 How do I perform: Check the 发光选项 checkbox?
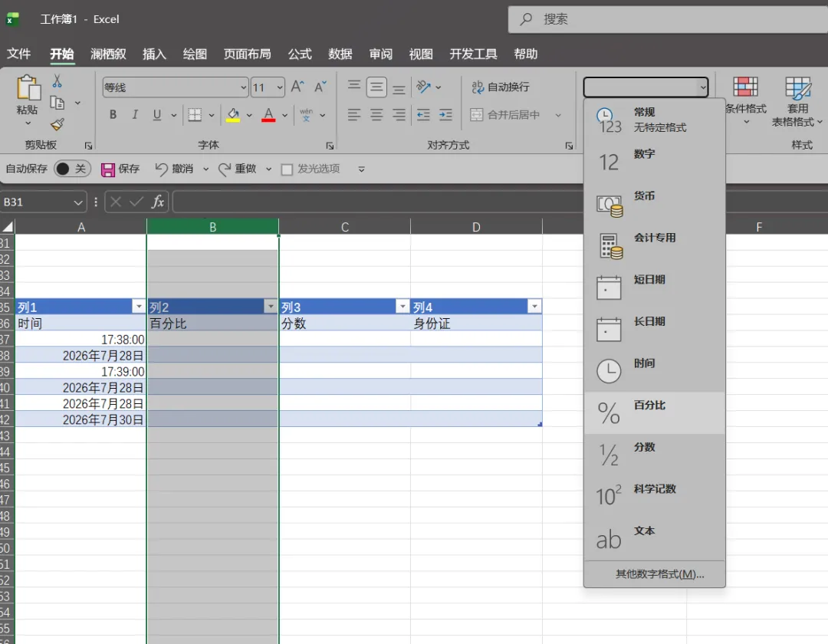pos(287,169)
